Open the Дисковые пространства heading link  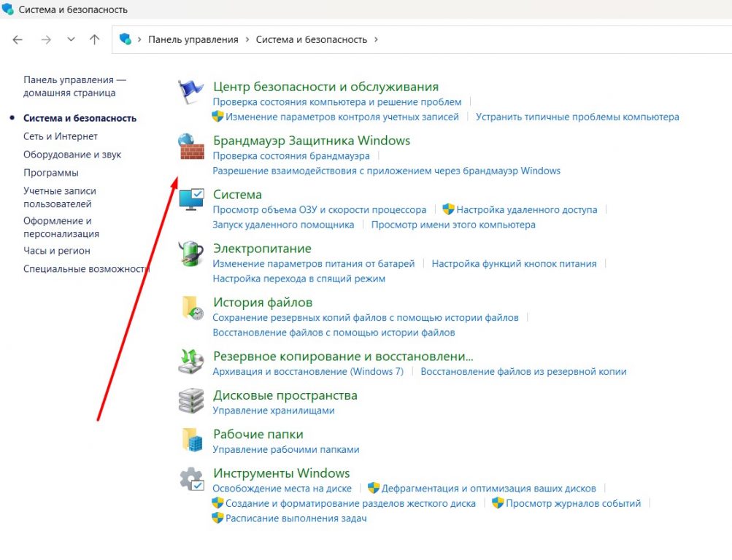[x=285, y=395]
